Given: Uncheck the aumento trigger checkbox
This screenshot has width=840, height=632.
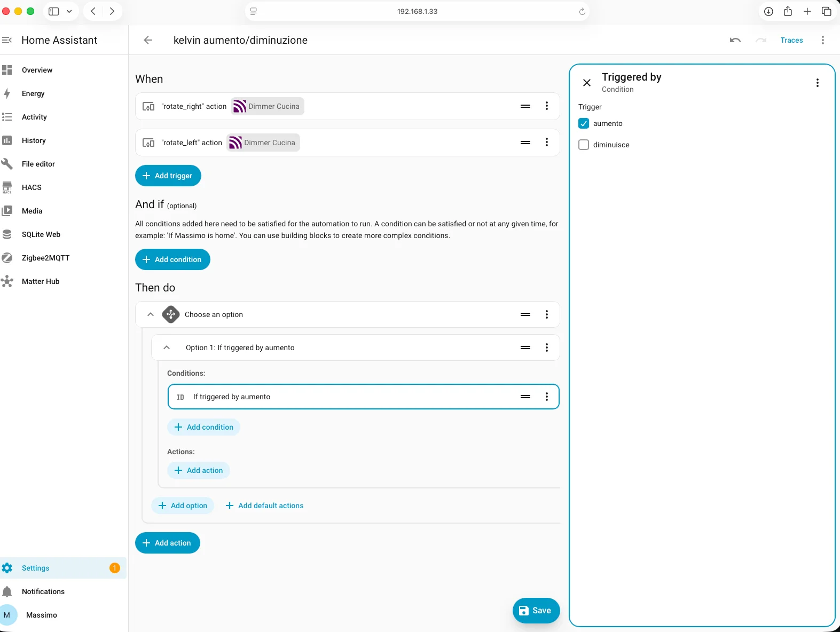Looking at the screenshot, I should pyautogui.click(x=584, y=123).
